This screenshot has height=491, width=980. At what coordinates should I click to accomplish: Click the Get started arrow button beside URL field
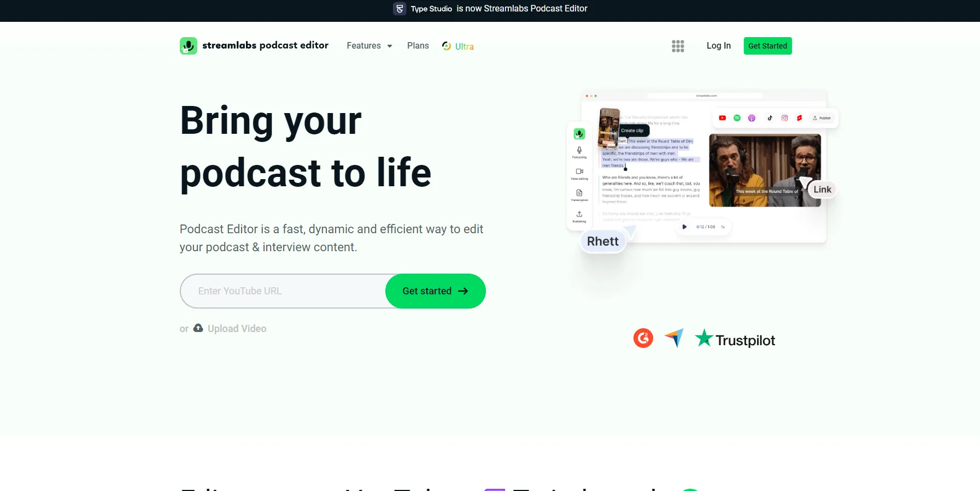point(436,291)
